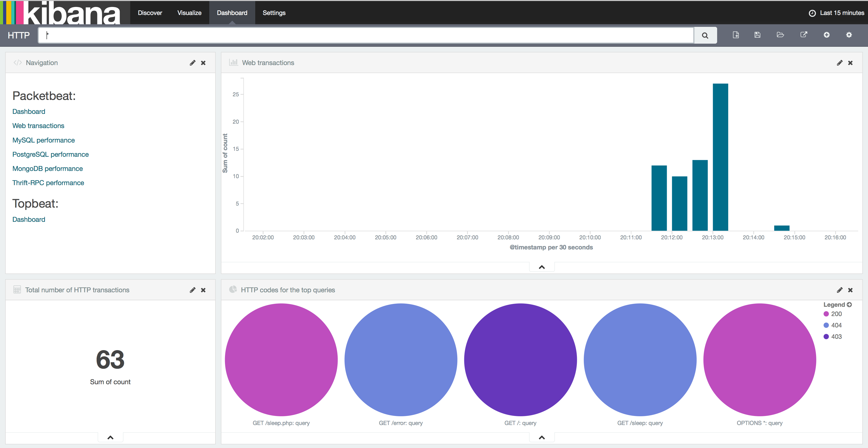Open dashboard options with the gear icon
Viewport: 868px width, 448px height.
point(849,35)
